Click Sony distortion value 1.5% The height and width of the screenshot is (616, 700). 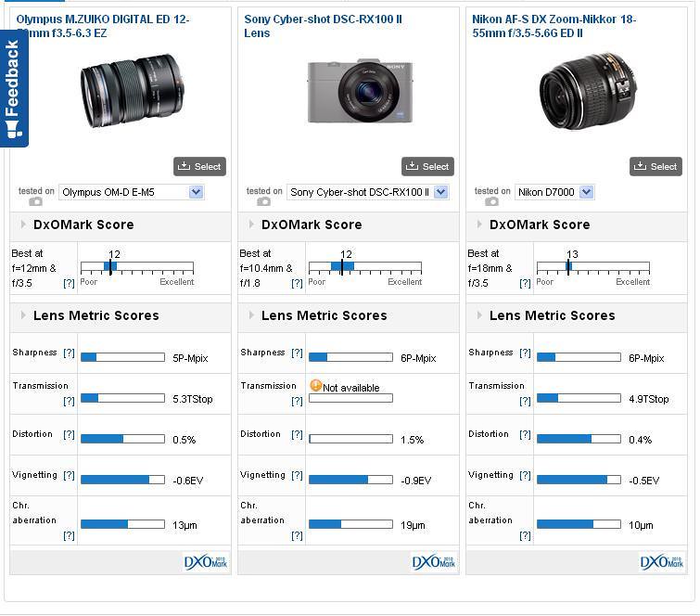tap(412, 440)
